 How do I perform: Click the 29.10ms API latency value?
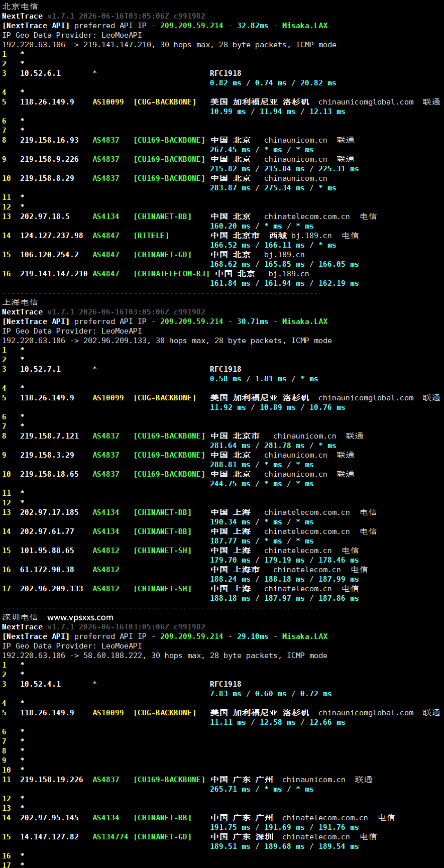(253, 636)
